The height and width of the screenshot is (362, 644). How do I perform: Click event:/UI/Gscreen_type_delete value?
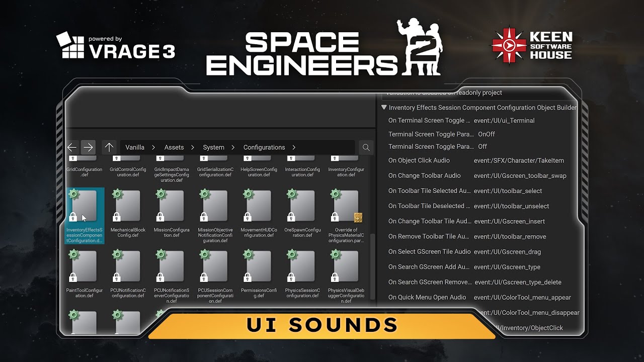pos(518,282)
